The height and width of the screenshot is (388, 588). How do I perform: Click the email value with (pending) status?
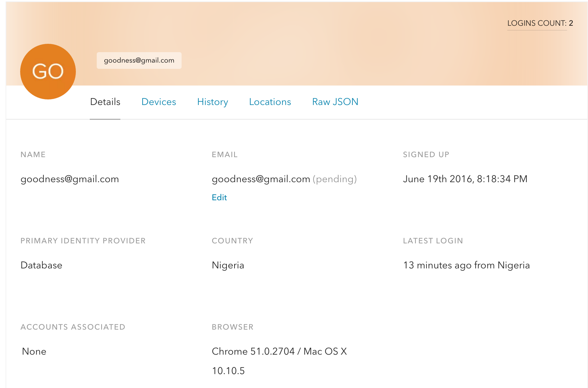tap(284, 179)
